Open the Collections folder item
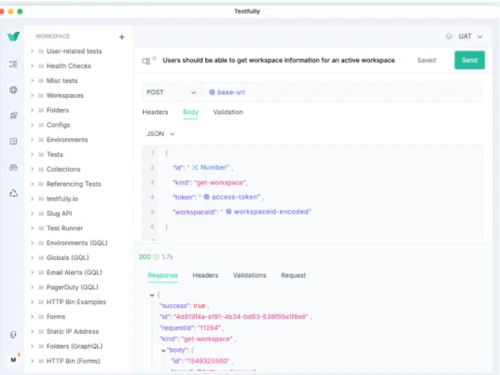This screenshot has width=500, height=375. tap(63, 169)
